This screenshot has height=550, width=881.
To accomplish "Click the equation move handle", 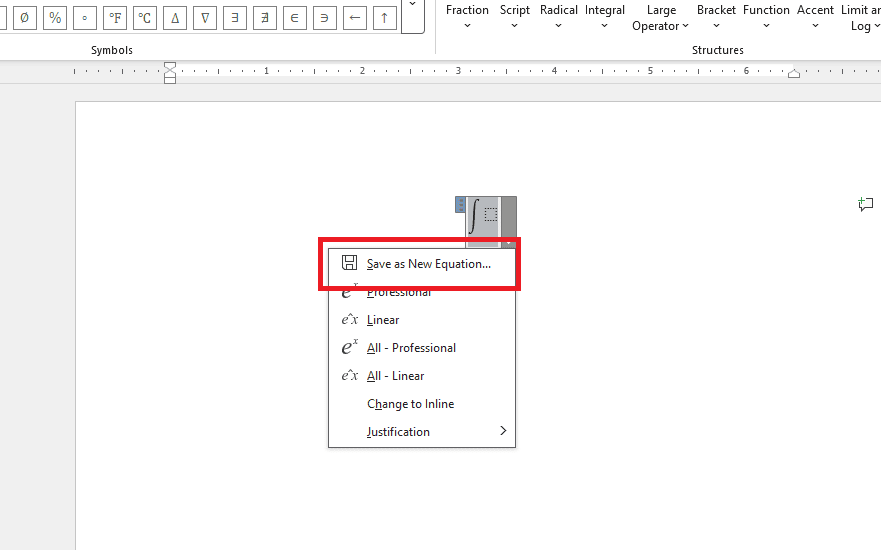I will (460, 204).
